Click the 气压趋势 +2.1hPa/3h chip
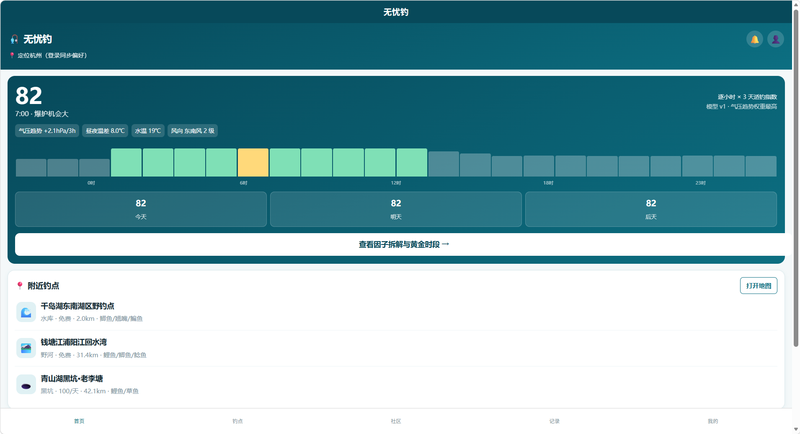Screen dimensions: 800x434 click(47, 131)
